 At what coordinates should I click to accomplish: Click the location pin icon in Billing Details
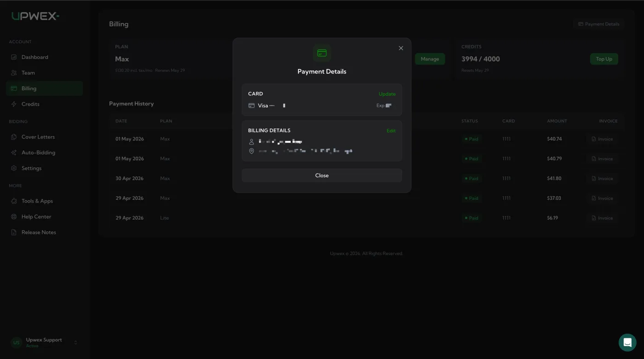click(x=251, y=151)
